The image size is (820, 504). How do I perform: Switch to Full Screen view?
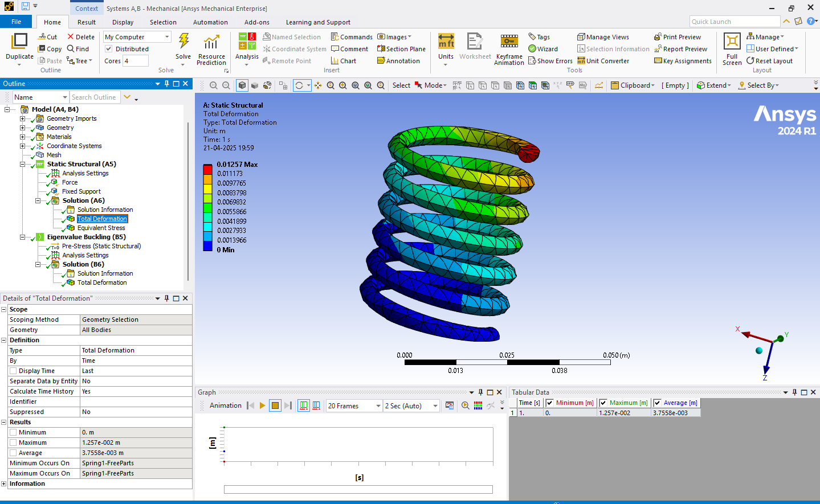(732, 49)
